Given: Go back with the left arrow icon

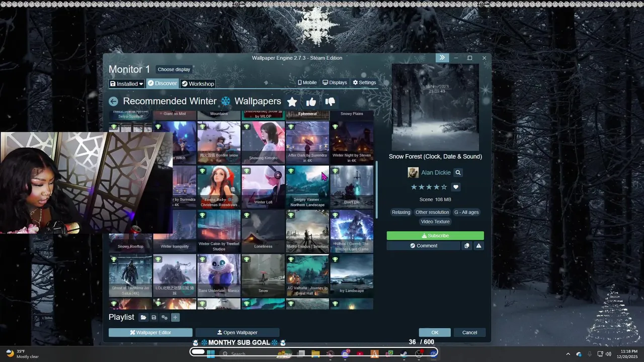Looking at the screenshot, I should [x=114, y=102].
